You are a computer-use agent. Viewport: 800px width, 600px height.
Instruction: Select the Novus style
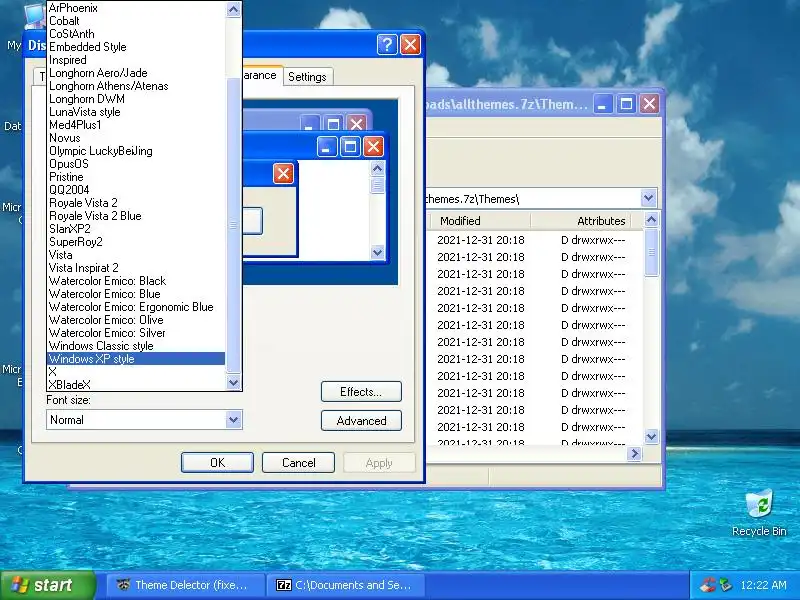[x=136, y=138]
